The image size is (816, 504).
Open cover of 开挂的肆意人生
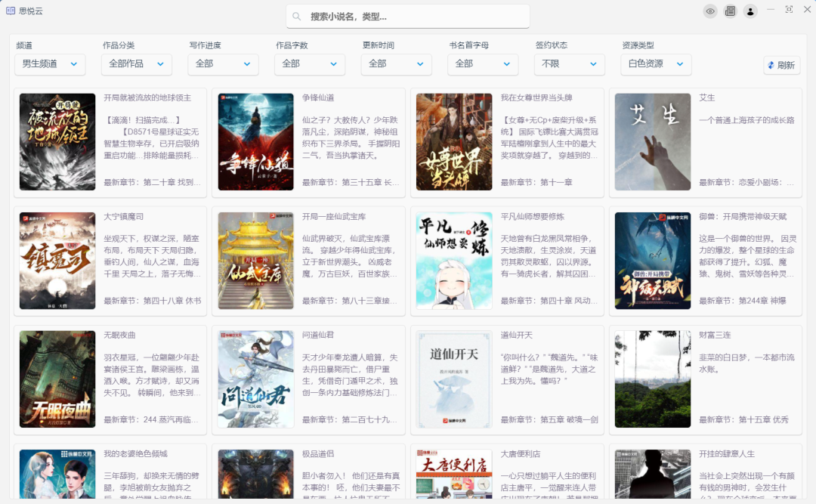coord(653,474)
